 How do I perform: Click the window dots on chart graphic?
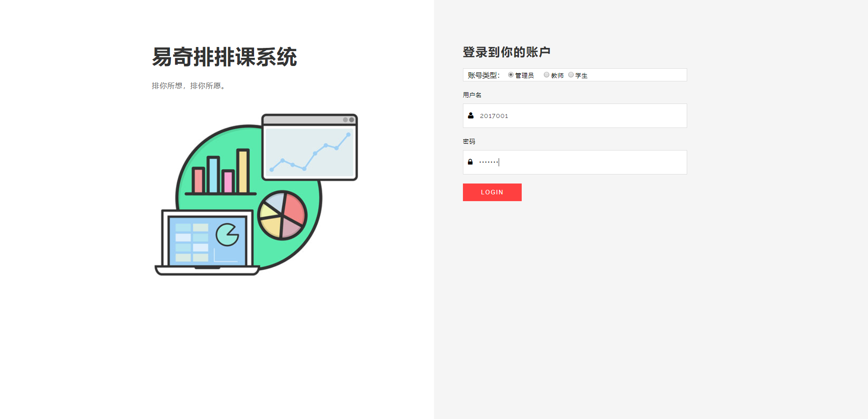point(348,120)
